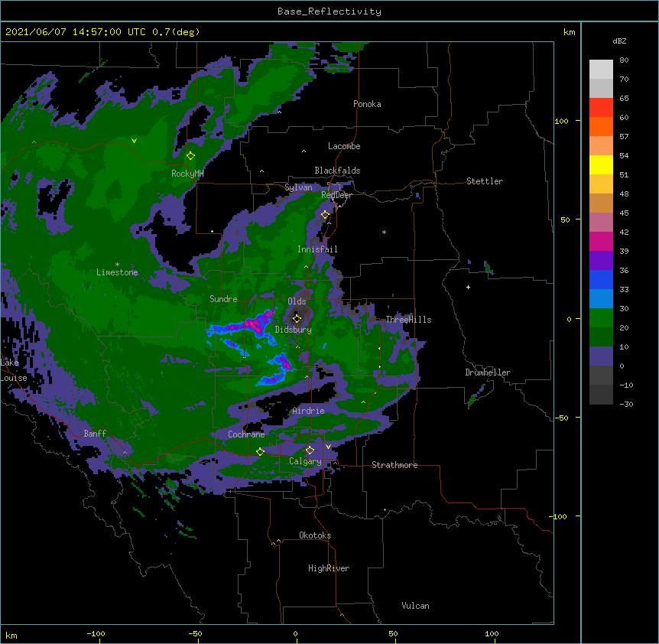This screenshot has width=659, height=644.
Task: Click the Blackfalds city label
Action: point(337,171)
